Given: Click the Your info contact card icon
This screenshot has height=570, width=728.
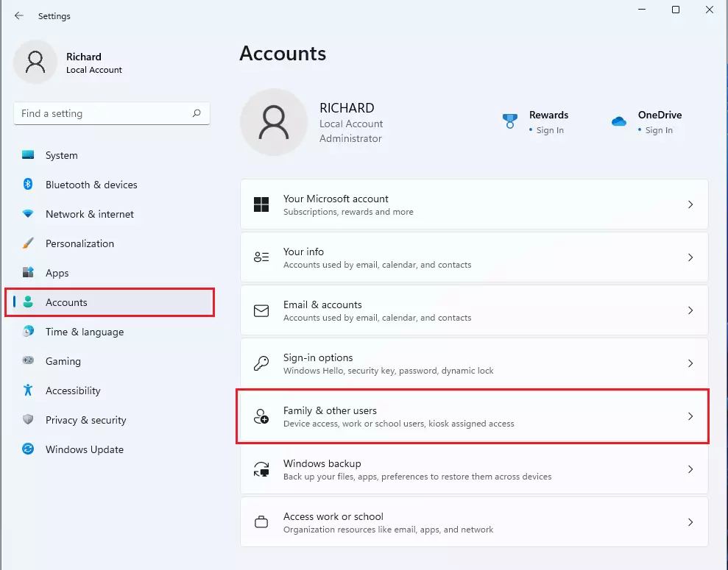Looking at the screenshot, I should click(x=261, y=257).
